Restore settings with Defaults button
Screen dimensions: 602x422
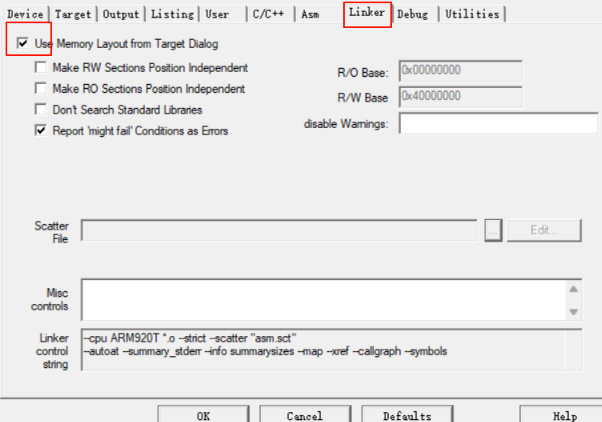point(407,415)
